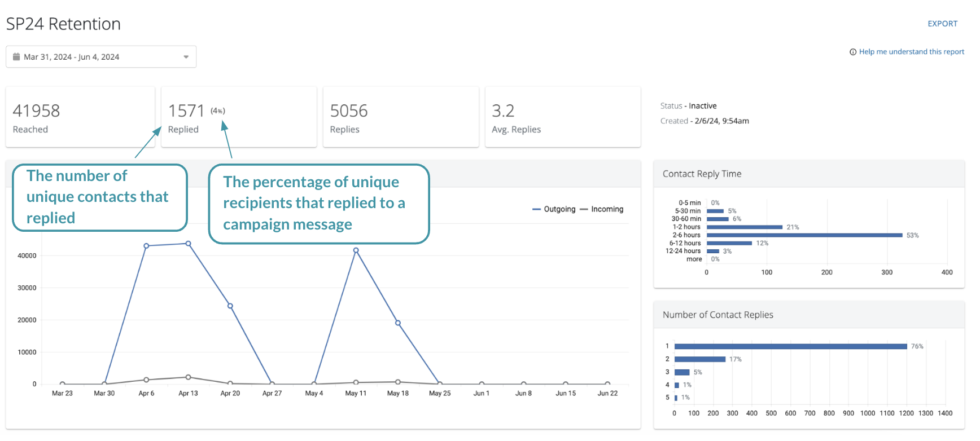This screenshot has height=441, width=980.
Task: Select the 1571 Replied stat card
Action: click(239, 117)
